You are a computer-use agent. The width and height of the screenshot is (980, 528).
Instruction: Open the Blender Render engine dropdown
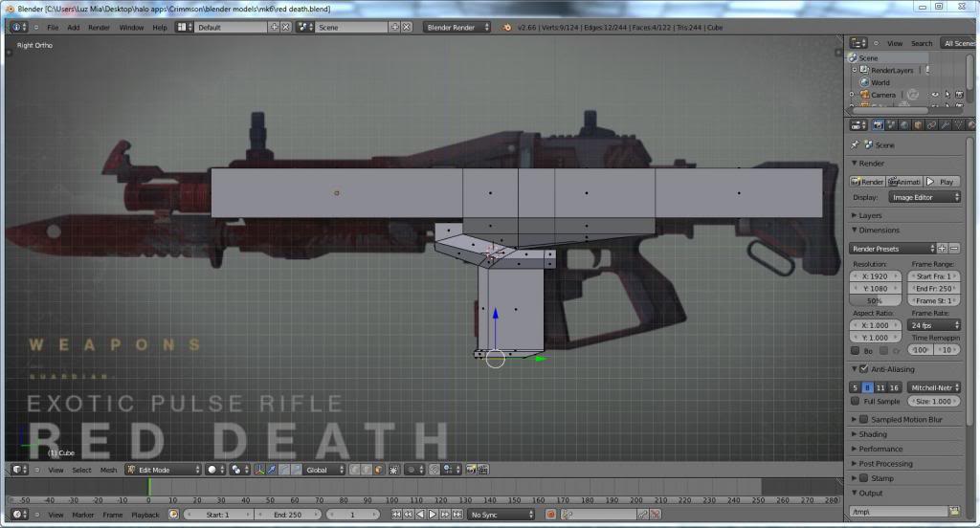[457, 28]
